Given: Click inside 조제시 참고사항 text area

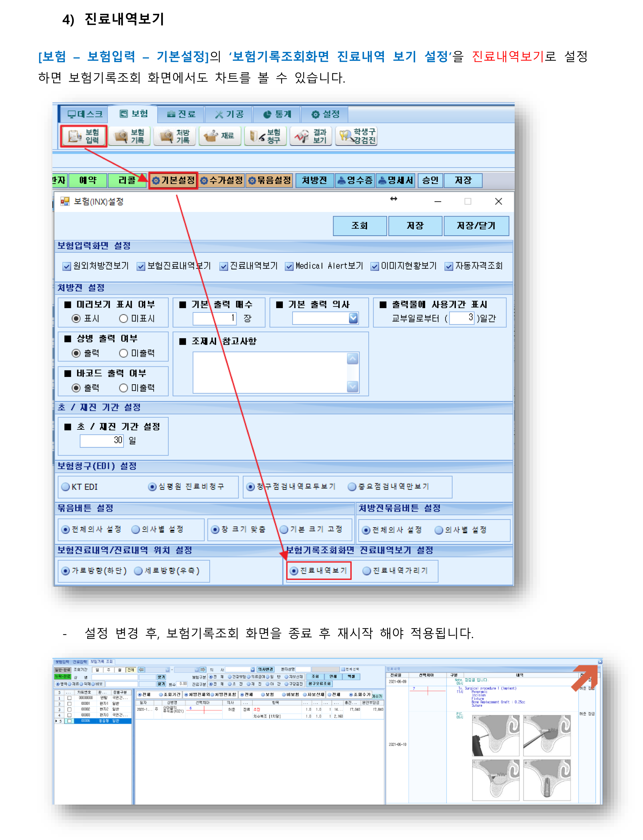Looking at the screenshot, I should pos(270,373).
